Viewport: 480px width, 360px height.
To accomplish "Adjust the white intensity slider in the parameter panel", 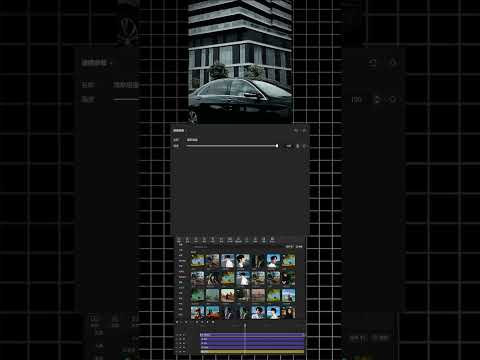I will 232,146.
